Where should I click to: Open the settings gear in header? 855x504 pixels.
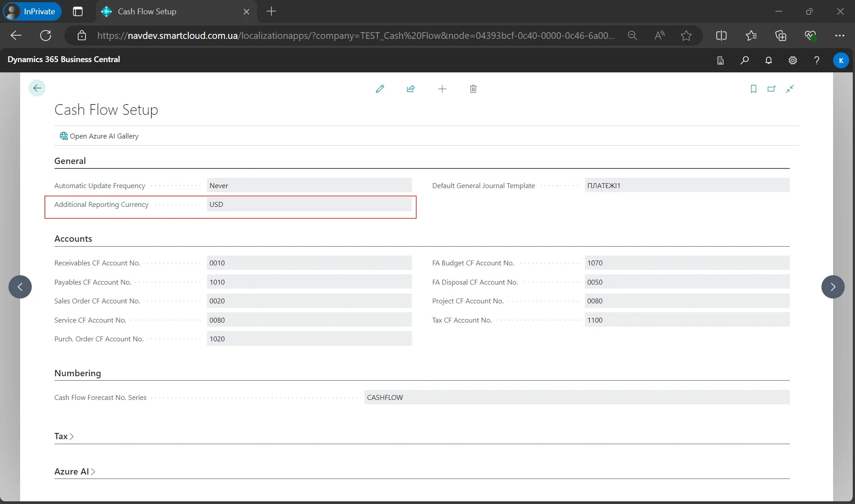click(792, 60)
